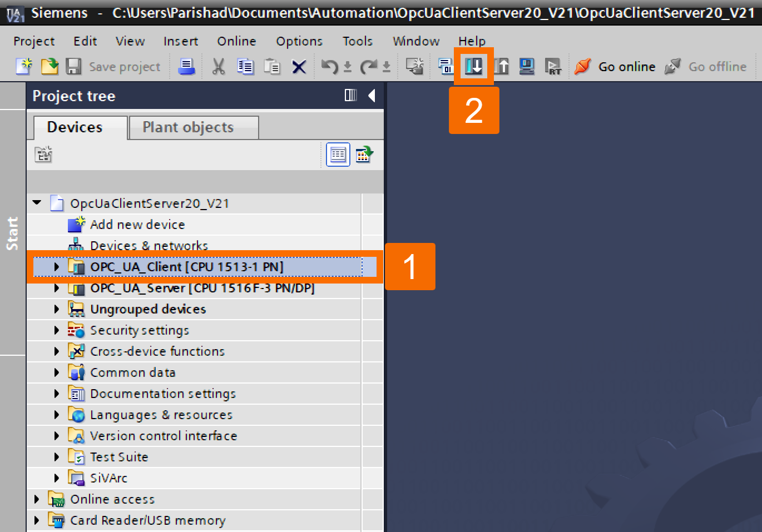Click the Undo arrow icon
This screenshot has width=762, height=532.
click(x=330, y=67)
